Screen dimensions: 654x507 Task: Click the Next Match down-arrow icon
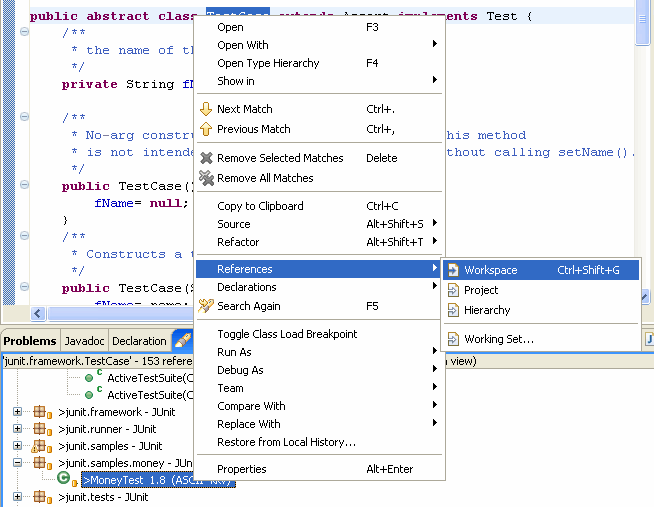click(x=206, y=109)
